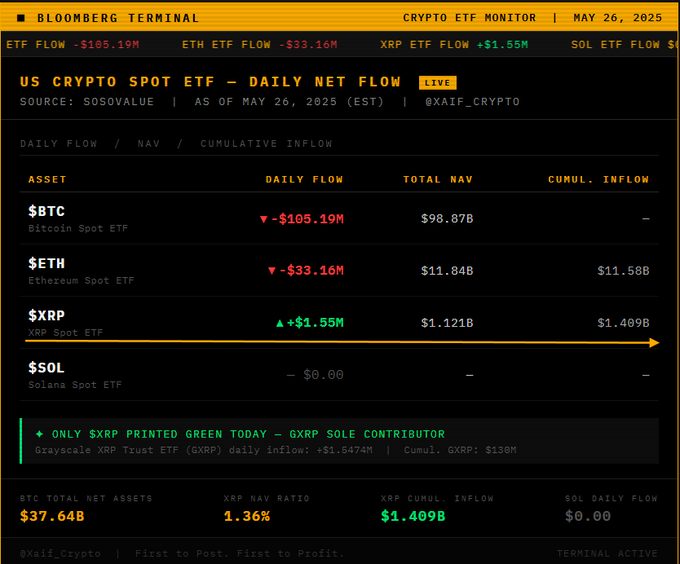
Task: Click the green star icon in the highlight banner
Action: (39, 434)
